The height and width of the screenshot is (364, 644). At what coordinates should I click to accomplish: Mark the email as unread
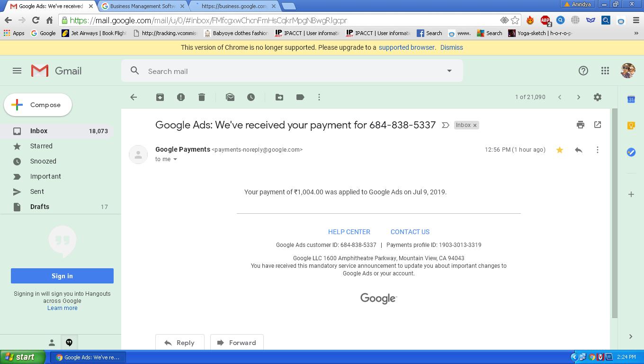[230, 97]
